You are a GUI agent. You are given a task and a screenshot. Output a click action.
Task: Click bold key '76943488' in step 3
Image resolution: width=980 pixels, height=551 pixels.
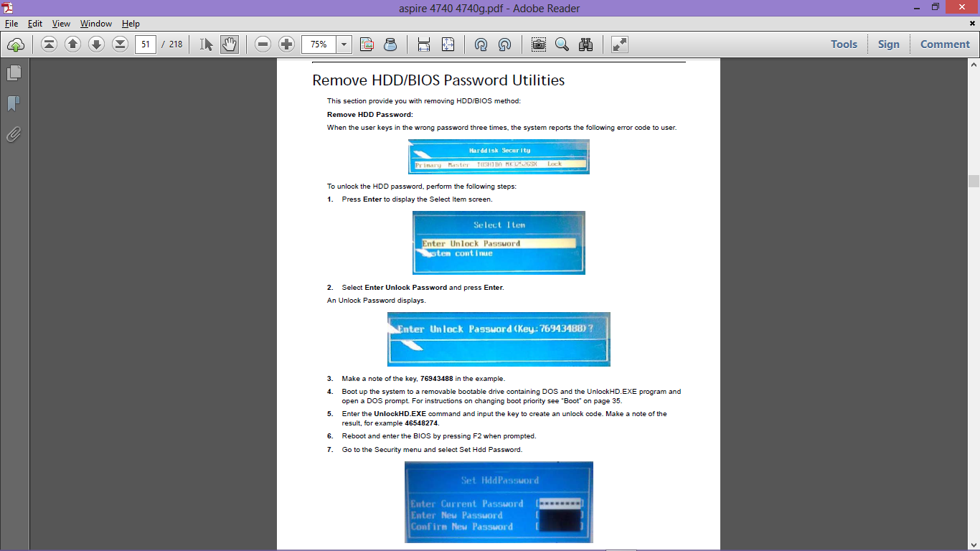(x=437, y=379)
